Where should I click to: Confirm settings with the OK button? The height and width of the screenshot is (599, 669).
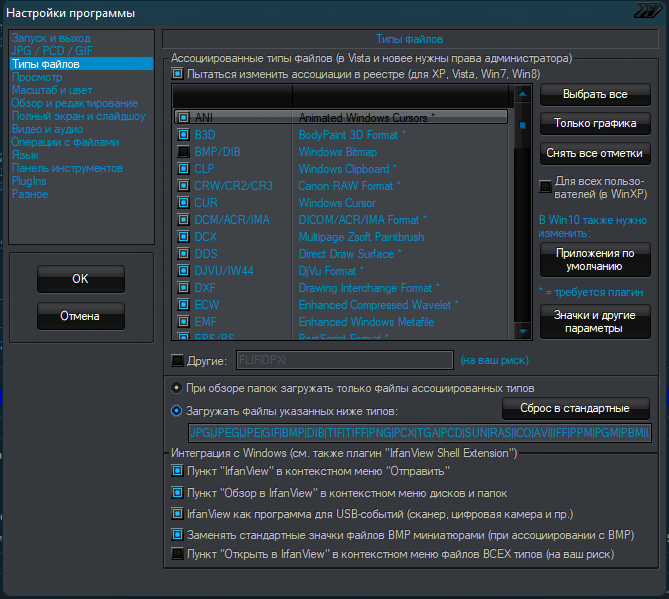click(80, 279)
